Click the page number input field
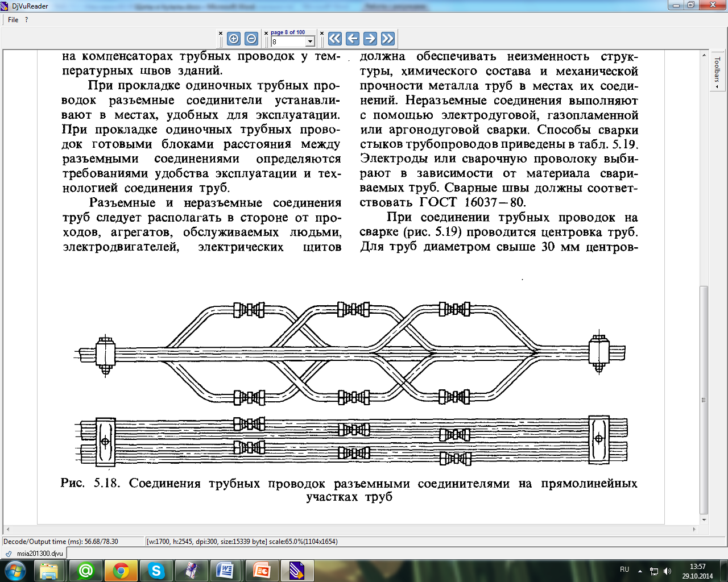728x582 pixels. coord(288,41)
